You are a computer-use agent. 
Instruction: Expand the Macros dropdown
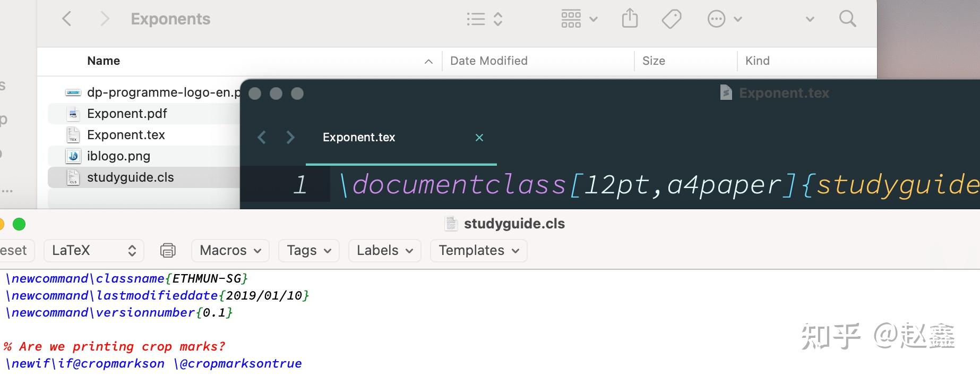230,250
